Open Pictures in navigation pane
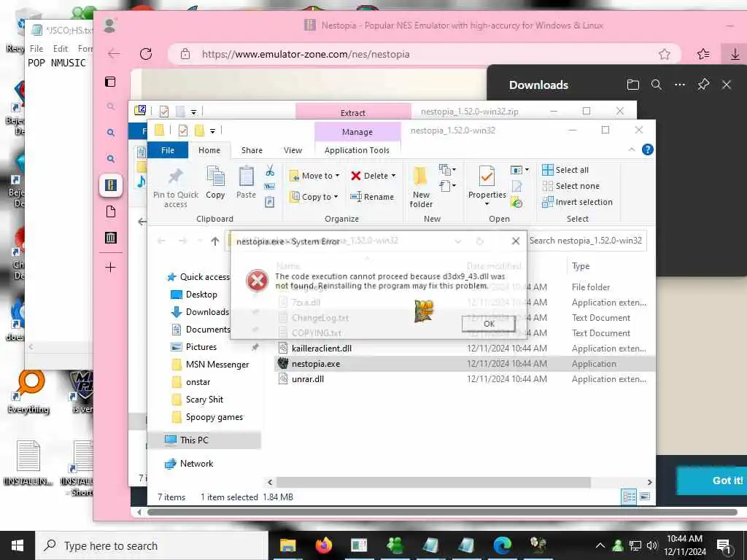Screen dimensions: 747x560 tap(194, 347)
